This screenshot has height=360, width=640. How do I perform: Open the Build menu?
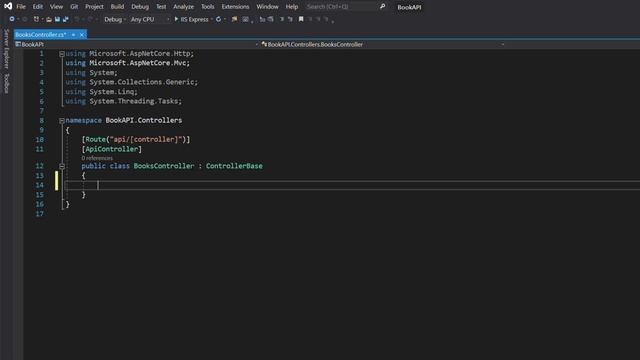[x=117, y=7]
